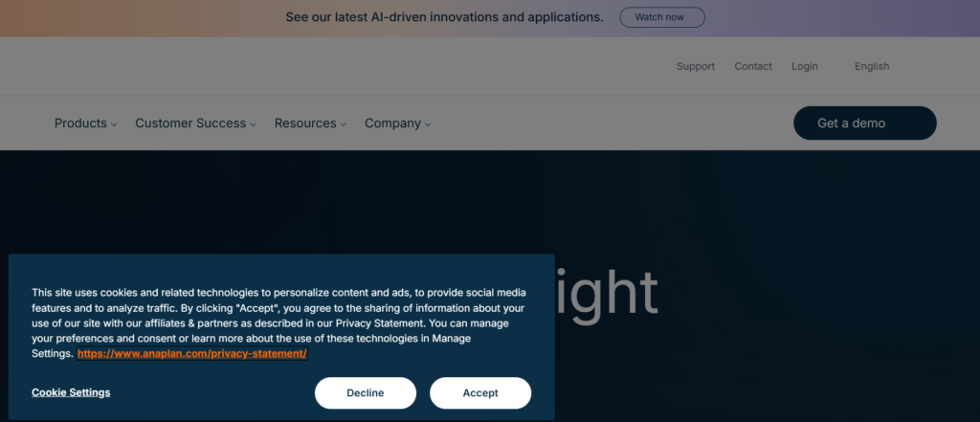Select the Company menu label
Image resolution: width=980 pixels, height=422 pixels.
tap(392, 123)
